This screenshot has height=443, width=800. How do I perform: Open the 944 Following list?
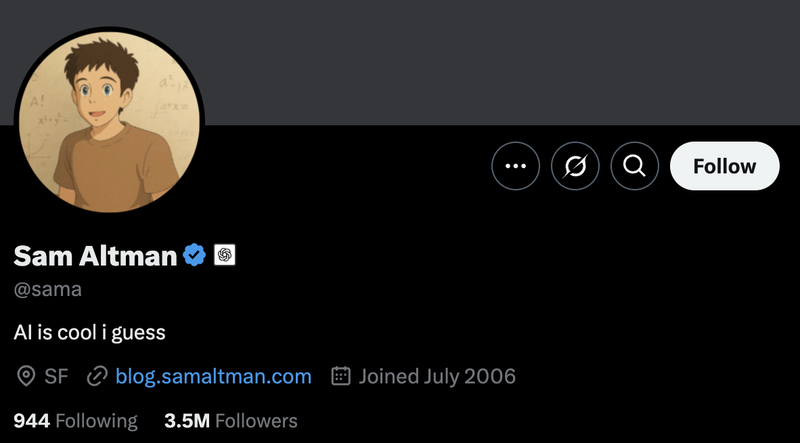[x=76, y=421]
